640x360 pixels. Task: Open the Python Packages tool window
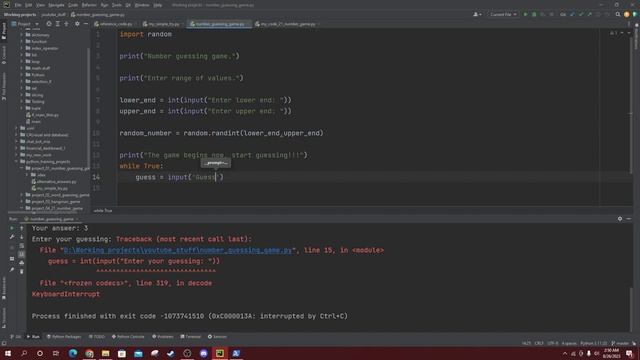64,337
